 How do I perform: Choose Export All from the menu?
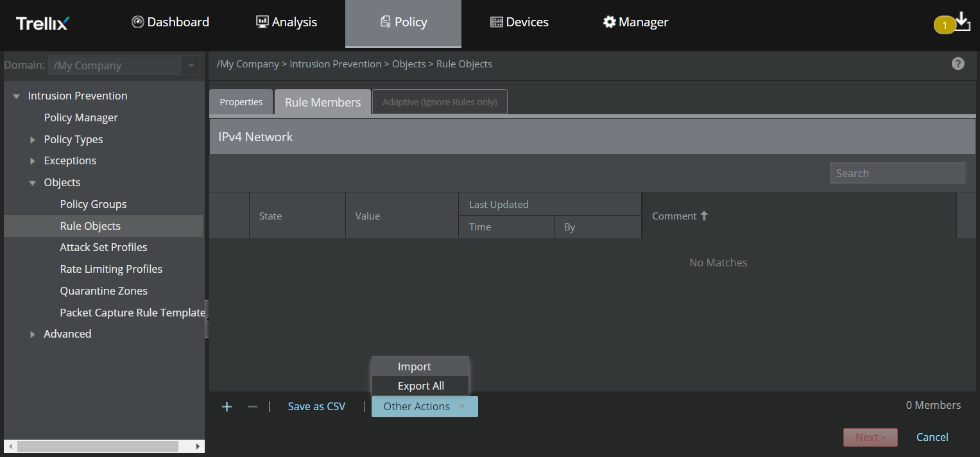coord(420,386)
